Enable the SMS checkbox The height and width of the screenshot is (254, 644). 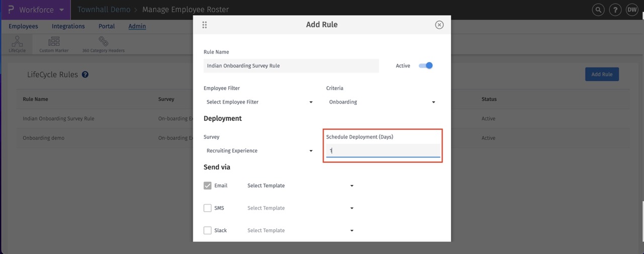[207, 208]
